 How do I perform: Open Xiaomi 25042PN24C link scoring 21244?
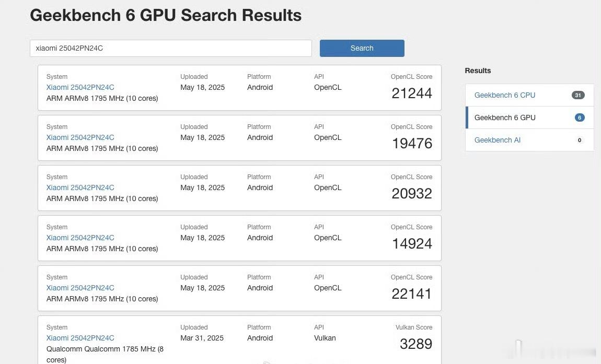point(80,87)
